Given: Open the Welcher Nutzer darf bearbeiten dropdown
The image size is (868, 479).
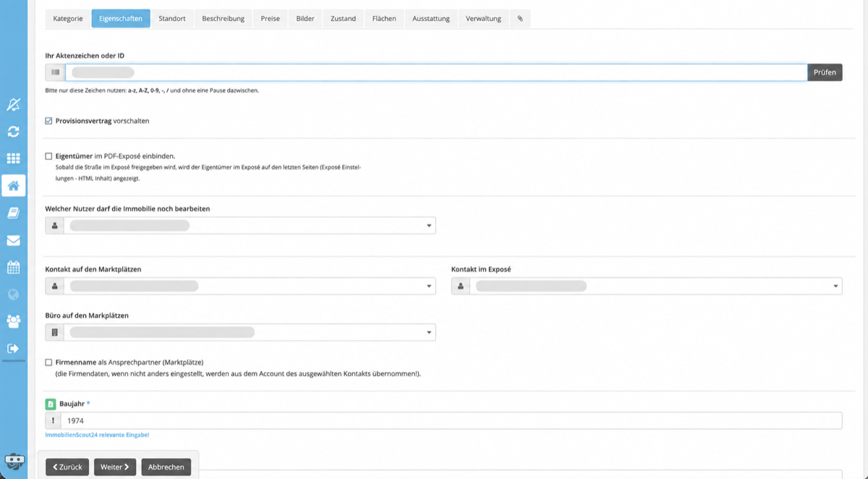Looking at the screenshot, I should 250,226.
